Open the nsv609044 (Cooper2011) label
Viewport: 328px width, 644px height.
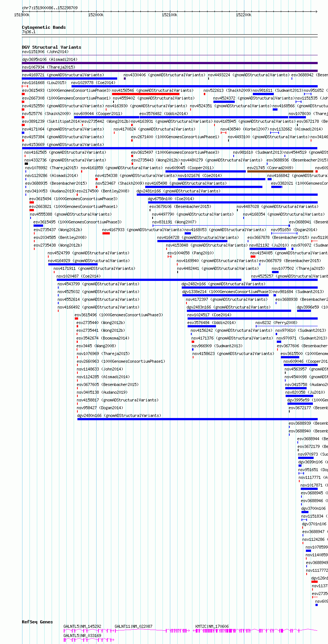98,114
